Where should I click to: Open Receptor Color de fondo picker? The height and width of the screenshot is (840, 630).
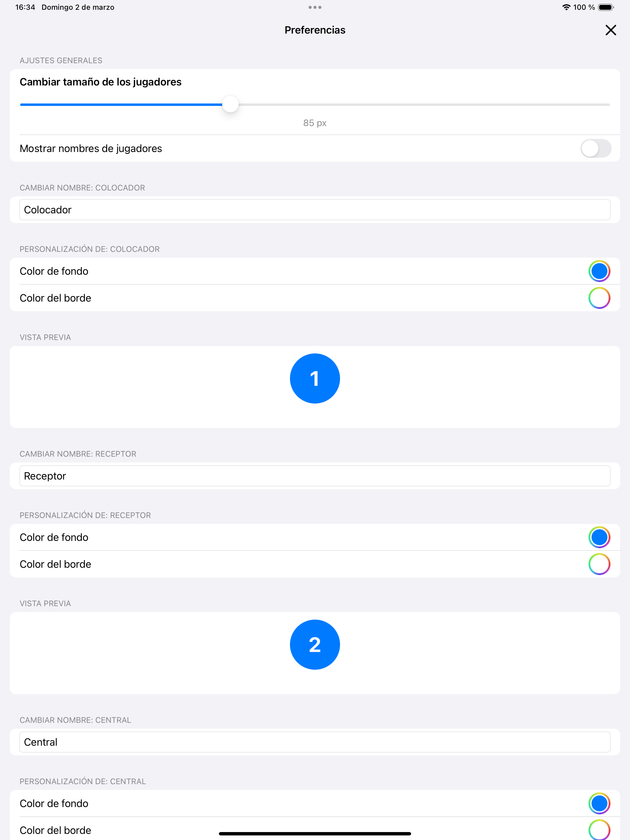tap(599, 537)
